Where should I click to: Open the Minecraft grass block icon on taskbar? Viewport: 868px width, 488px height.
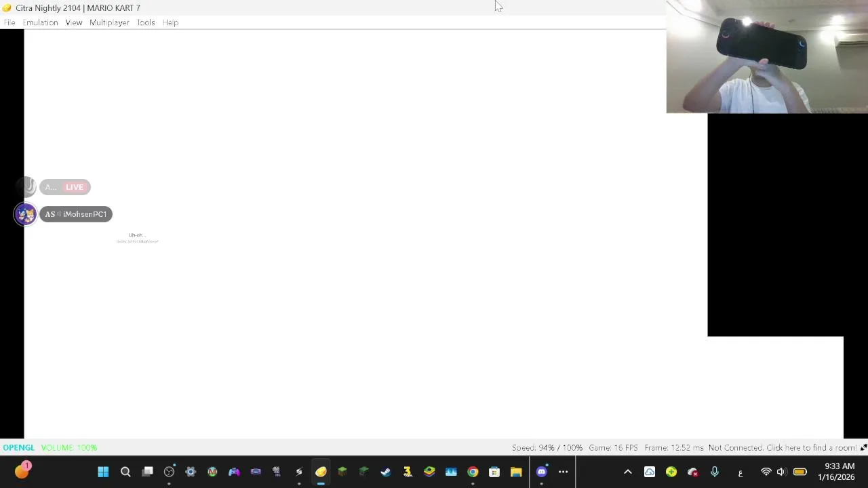342,472
